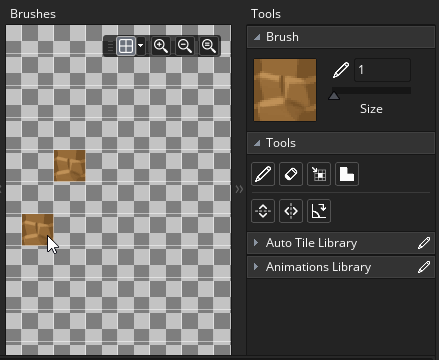Select the Auto Tile tool

tap(347, 174)
